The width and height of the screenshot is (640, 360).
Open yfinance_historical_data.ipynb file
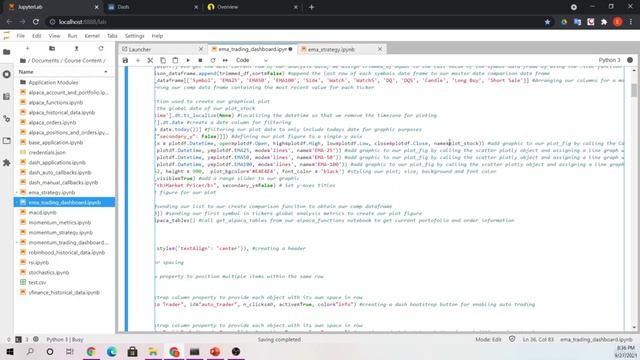64,292
